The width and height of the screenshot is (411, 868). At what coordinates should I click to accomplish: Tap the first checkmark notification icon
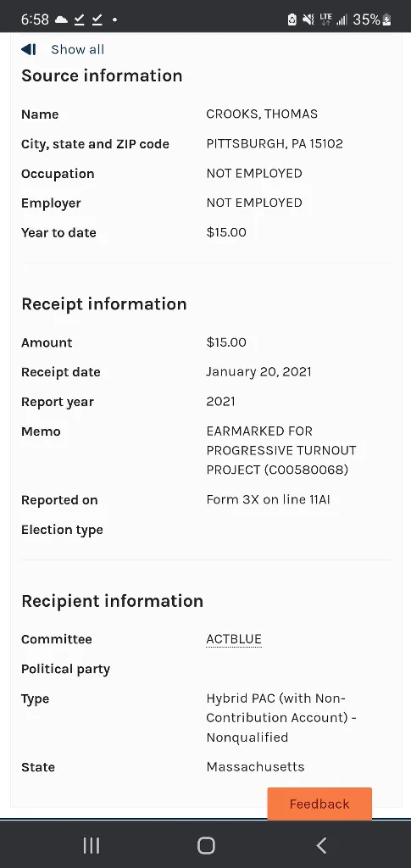[x=80, y=19]
